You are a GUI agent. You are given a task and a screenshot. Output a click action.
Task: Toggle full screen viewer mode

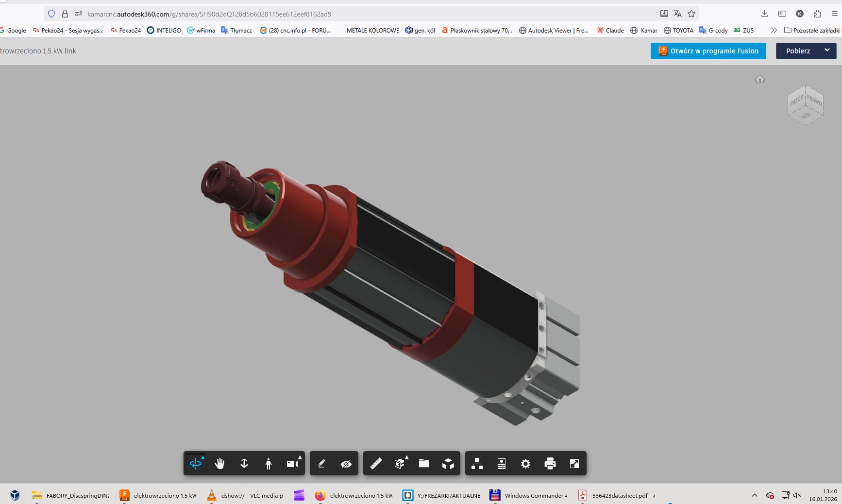tap(574, 464)
